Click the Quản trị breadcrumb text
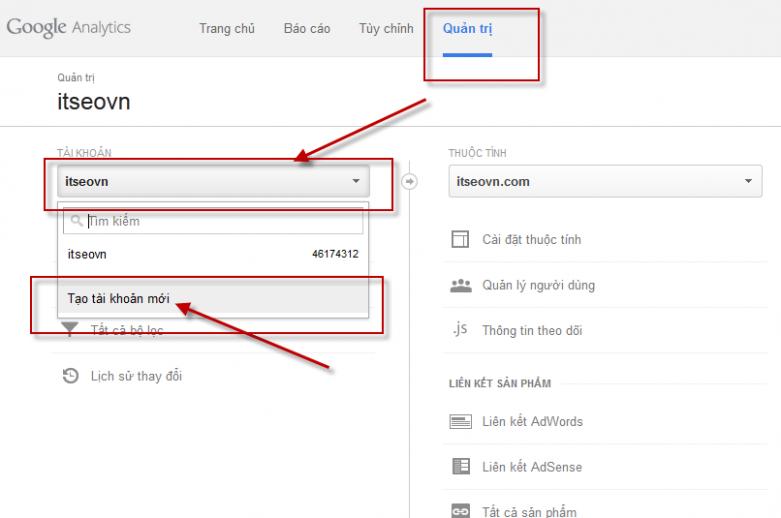This screenshot has width=781, height=518. [76, 78]
